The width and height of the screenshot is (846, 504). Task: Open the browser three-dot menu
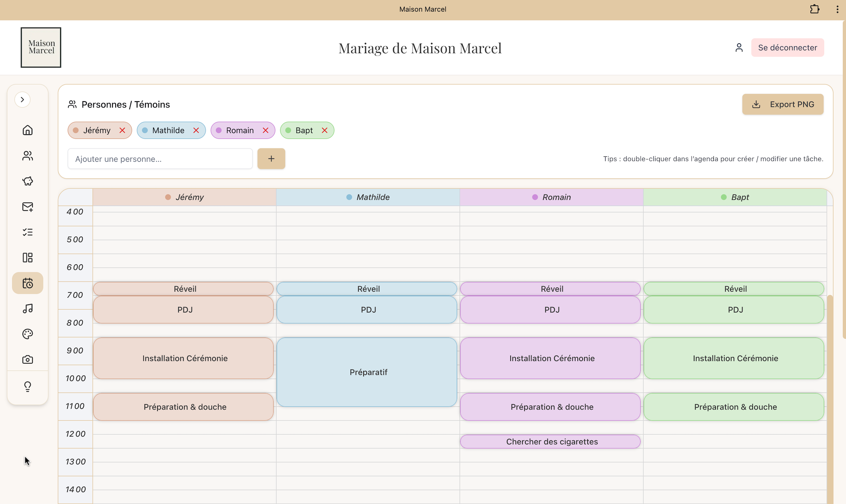837,9
